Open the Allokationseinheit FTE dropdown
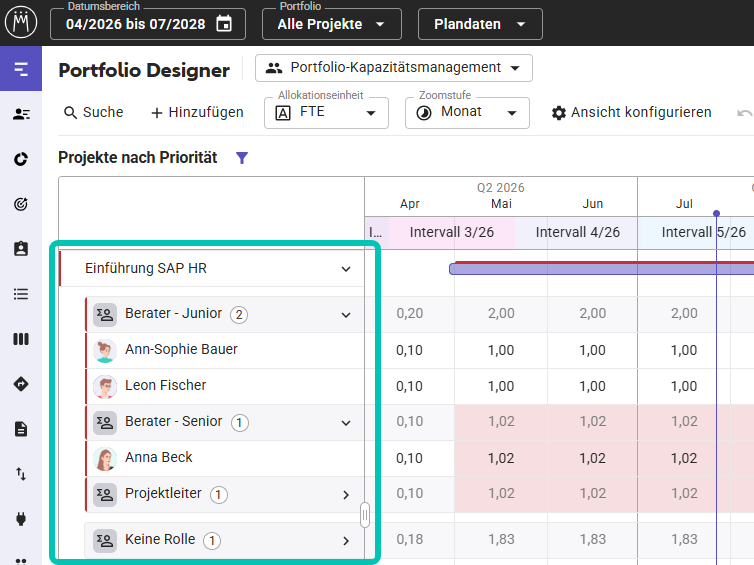The image size is (754, 565). point(326,113)
